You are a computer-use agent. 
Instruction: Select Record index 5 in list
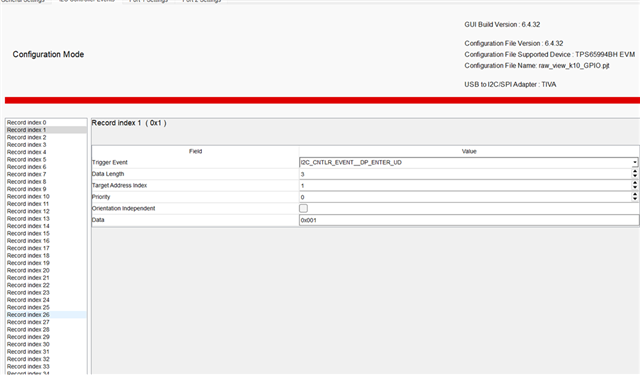(46, 159)
